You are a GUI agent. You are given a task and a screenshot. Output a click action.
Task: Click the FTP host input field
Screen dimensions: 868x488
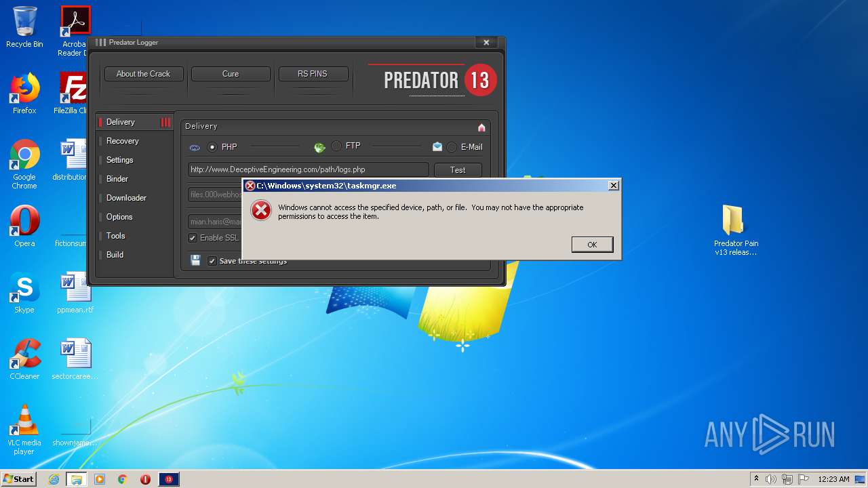point(215,195)
